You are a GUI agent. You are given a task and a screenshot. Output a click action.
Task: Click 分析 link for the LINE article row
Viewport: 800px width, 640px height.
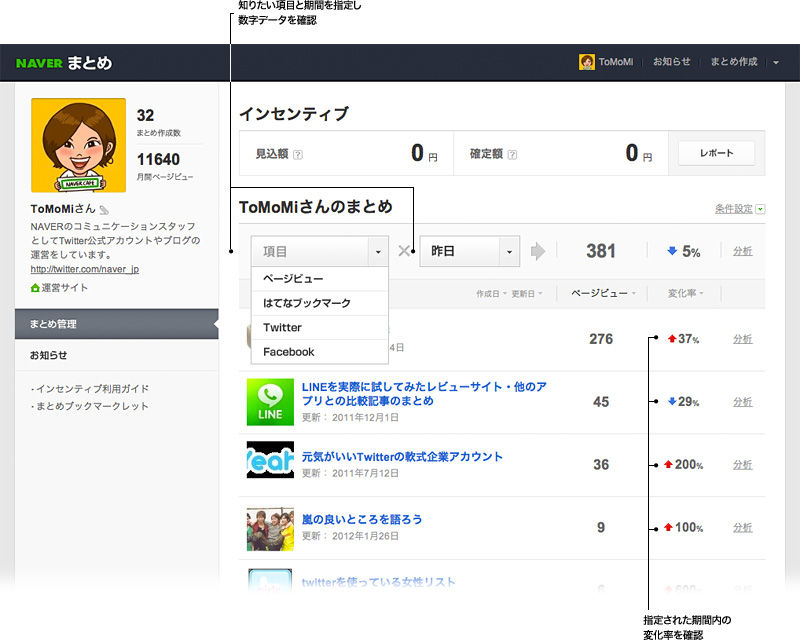coord(743,402)
